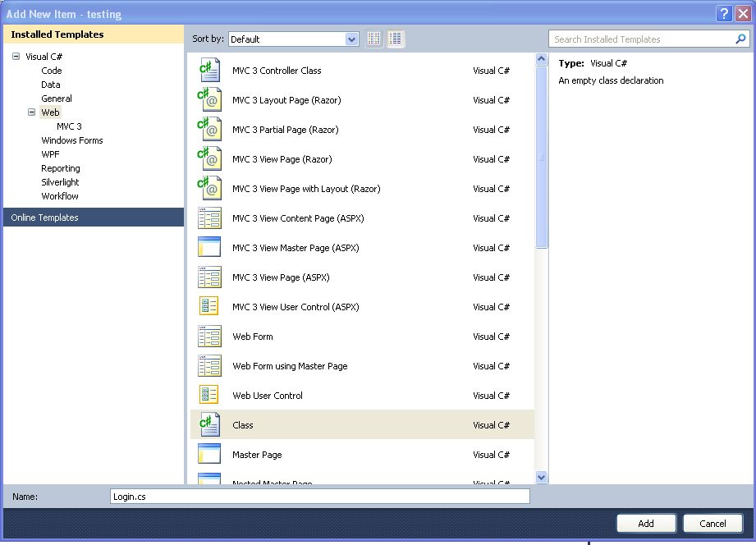
Task: Open the Sort by dropdown
Action: [352, 39]
